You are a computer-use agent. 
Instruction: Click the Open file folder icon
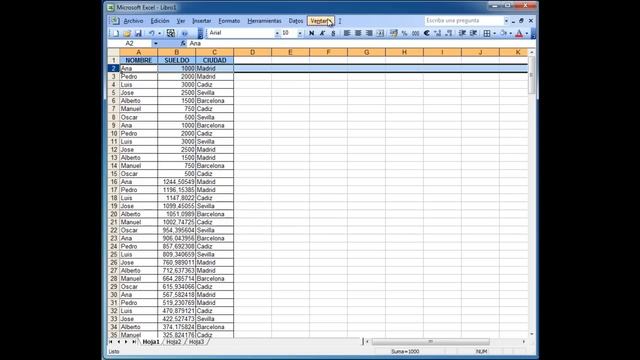pyautogui.click(x=127, y=33)
